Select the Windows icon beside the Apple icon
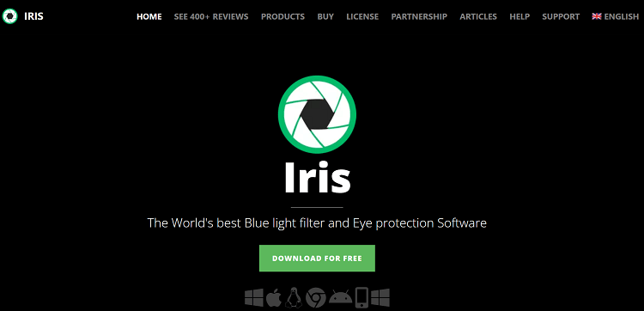The height and width of the screenshot is (311, 644). 254,297
